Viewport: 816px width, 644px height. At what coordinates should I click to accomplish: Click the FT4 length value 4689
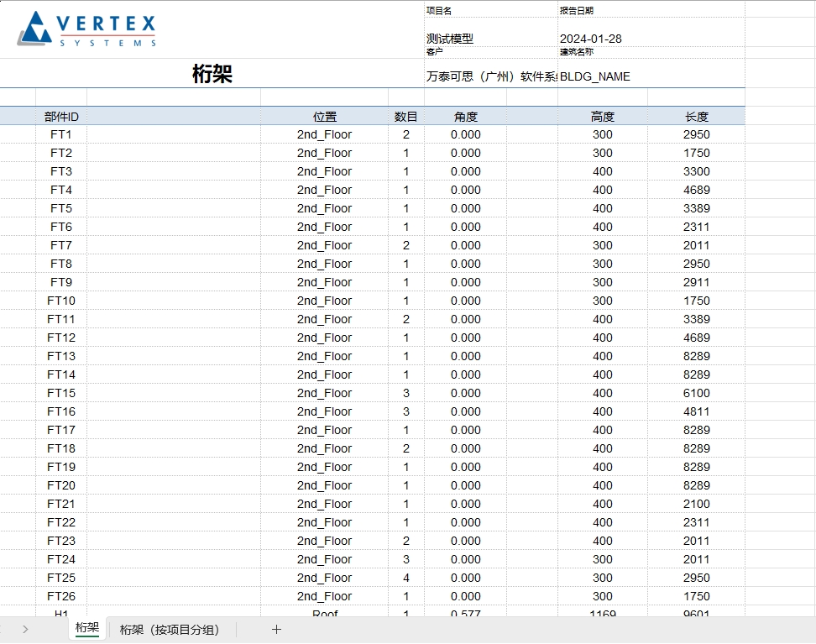tap(696, 190)
